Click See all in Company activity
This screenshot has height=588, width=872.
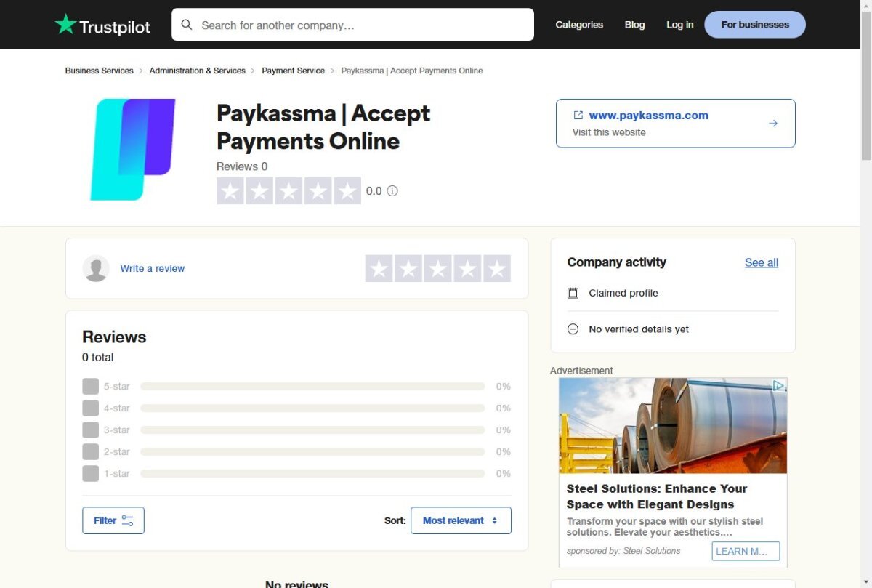click(x=762, y=262)
